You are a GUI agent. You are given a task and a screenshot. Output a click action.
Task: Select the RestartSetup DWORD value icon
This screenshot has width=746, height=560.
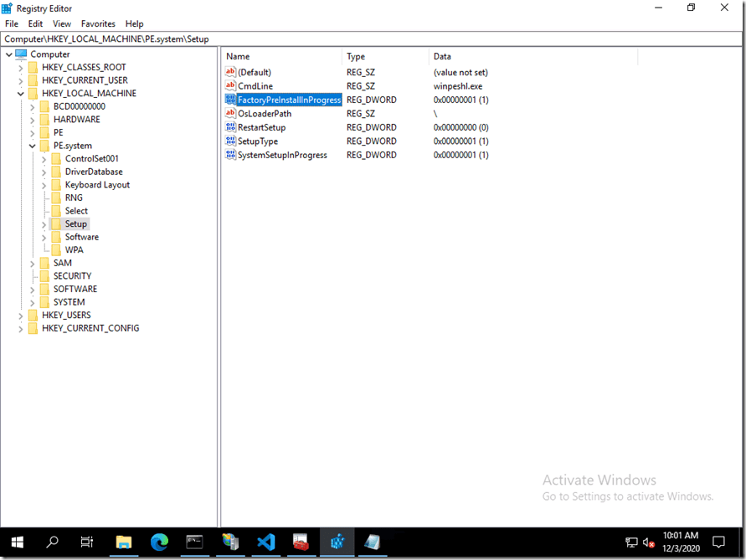coord(231,127)
